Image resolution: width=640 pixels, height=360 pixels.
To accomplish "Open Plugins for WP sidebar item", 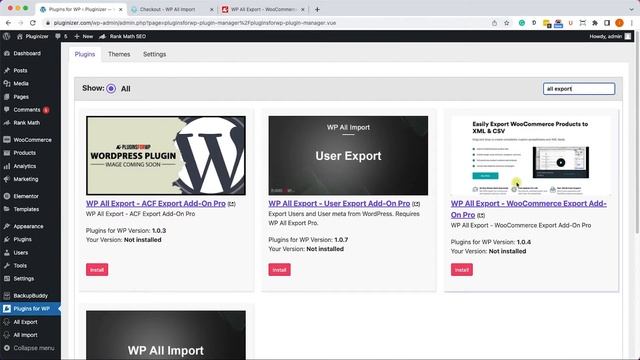I will click(30, 309).
